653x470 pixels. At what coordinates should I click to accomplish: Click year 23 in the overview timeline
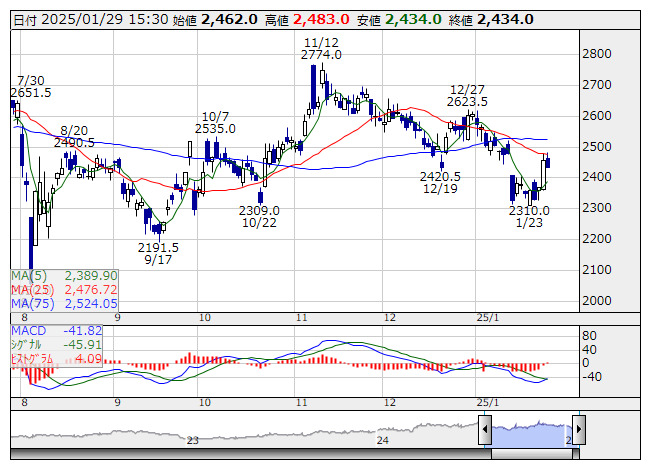click(x=192, y=440)
